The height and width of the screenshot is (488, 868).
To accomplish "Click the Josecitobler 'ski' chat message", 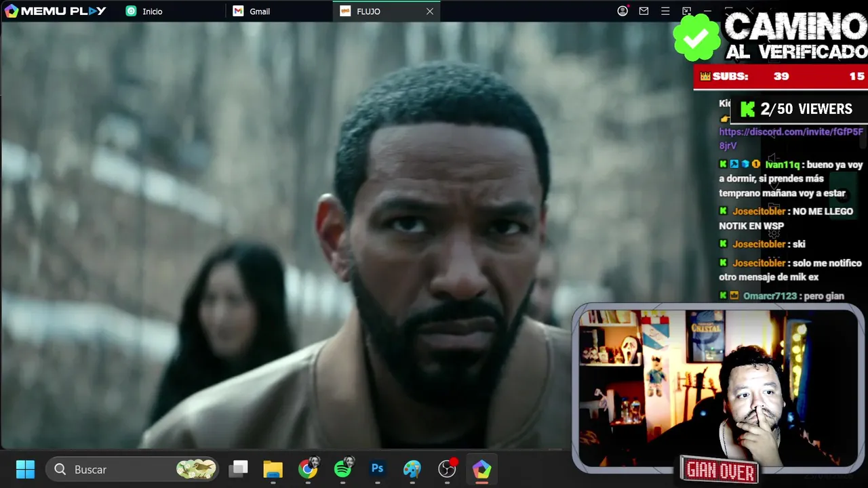I will (762, 244).
